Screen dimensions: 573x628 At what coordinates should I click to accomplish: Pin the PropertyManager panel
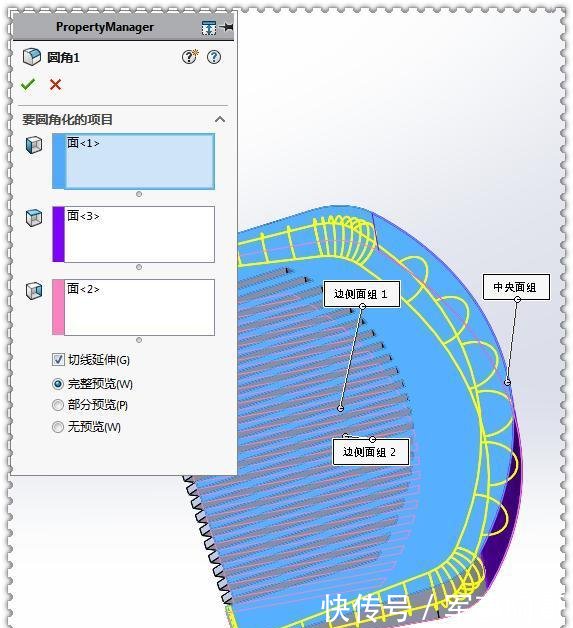tap(227, 27)
